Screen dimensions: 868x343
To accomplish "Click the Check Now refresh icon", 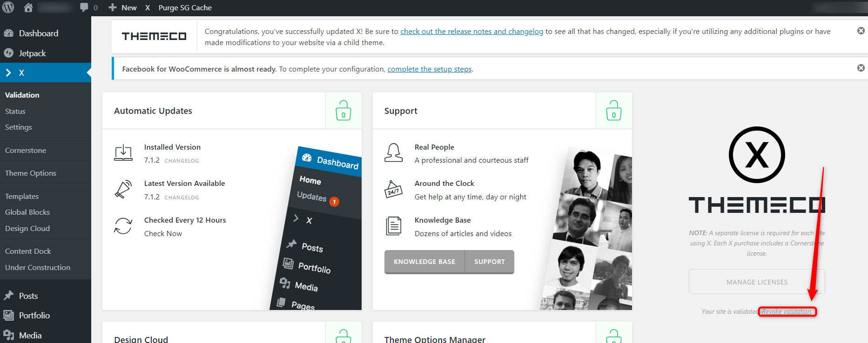I will coord(123,226).
